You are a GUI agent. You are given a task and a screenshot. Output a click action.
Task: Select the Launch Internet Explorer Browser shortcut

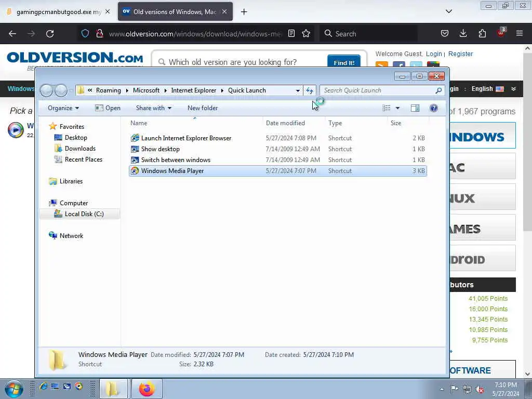click(x=277, y=138)
